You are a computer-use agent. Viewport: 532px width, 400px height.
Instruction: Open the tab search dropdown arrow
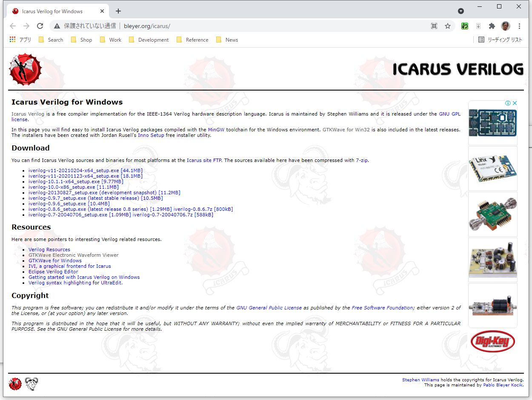460,11
